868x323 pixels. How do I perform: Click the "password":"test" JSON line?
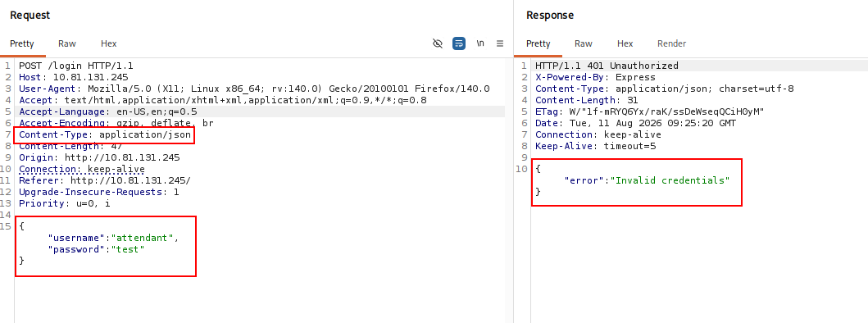tap(97, 249)
